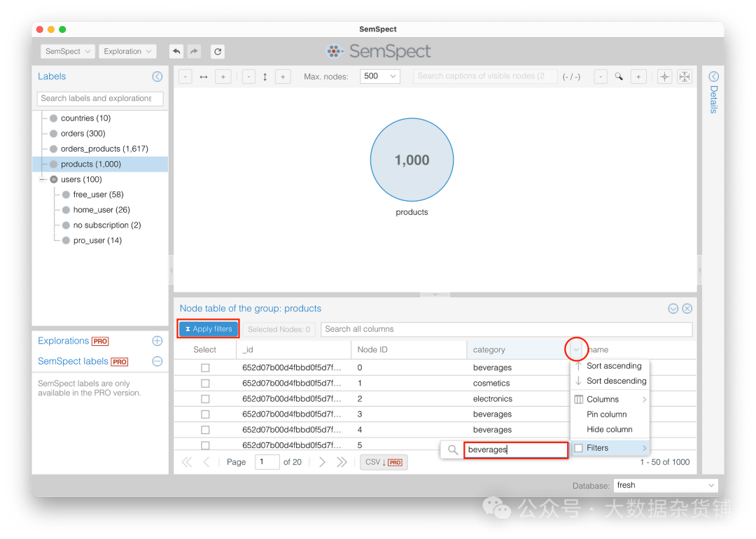The width and height of the screenshot is (756, 539).
Task: Decrease horizontal spacing minus button
Action: point(185,77)
